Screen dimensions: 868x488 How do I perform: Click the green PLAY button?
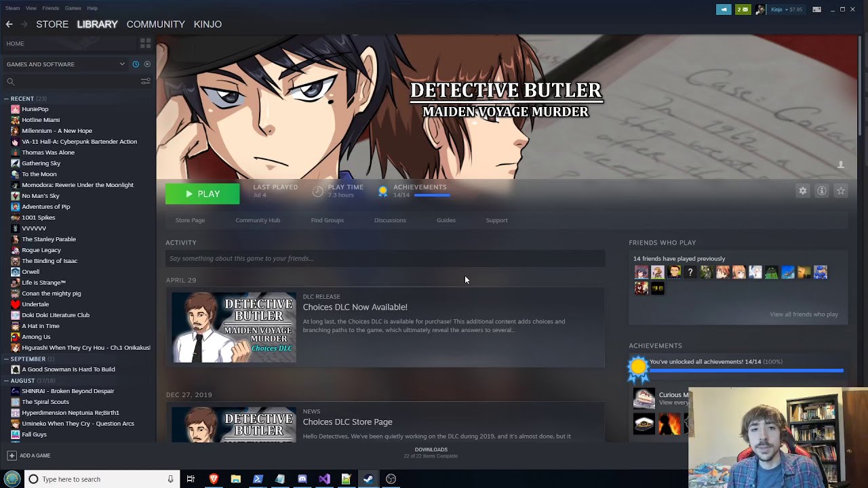tap(202, 194)
